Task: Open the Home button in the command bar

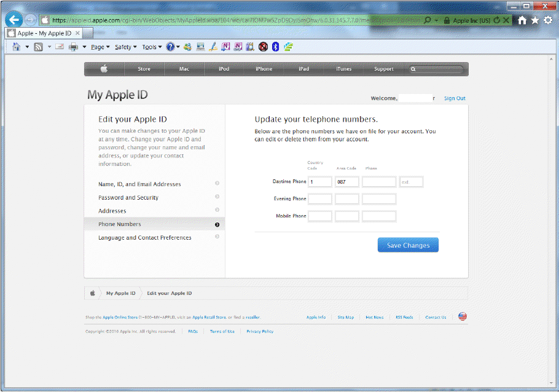Action: [16, 47]
